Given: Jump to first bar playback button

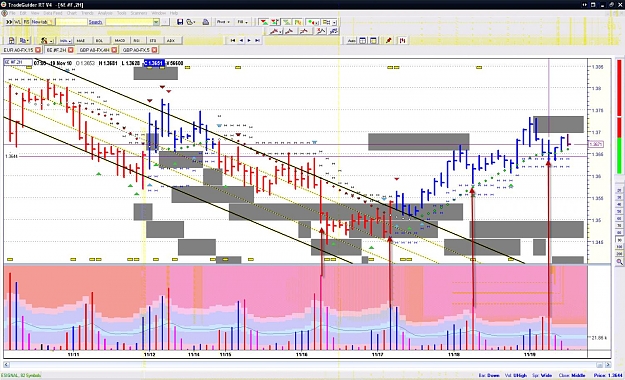Looking at the screenshot, I should click(233, 40).
